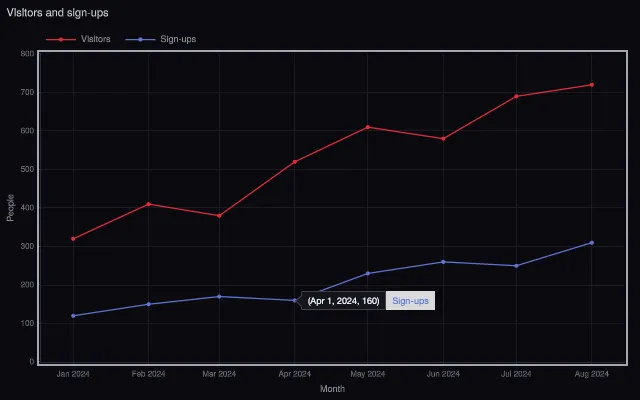
Task: Select the Visitors point for May 2024
Action: pos(368,127)
